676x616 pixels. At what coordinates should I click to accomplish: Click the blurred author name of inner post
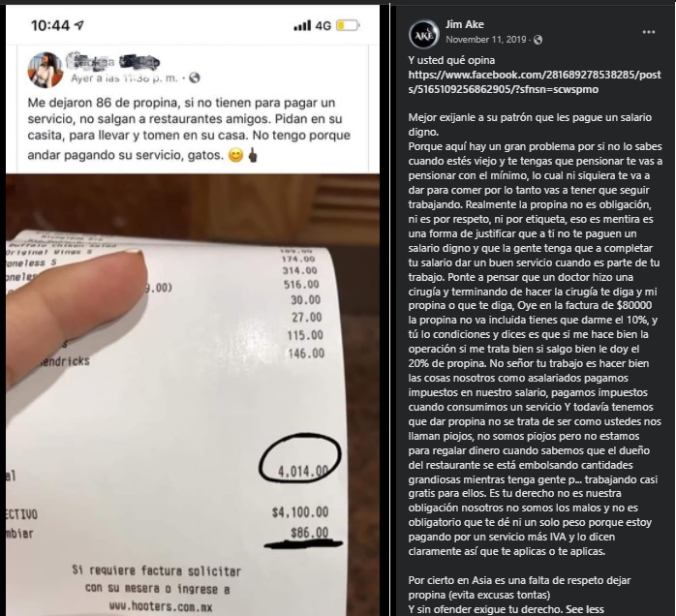click(113, 62)
